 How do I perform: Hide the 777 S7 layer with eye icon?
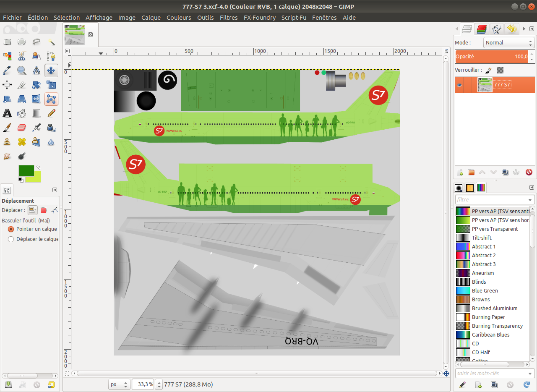(459, 85)
